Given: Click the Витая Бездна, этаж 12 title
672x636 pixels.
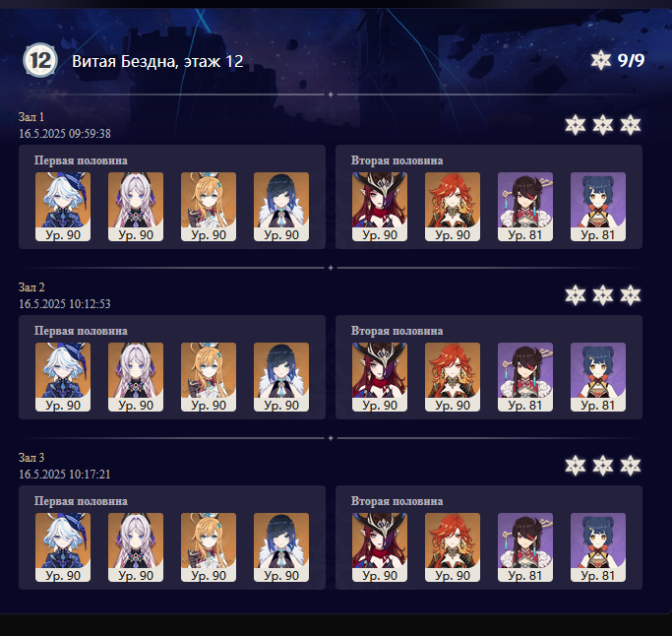Looking at the screenshot, I should tap(157, 61).
